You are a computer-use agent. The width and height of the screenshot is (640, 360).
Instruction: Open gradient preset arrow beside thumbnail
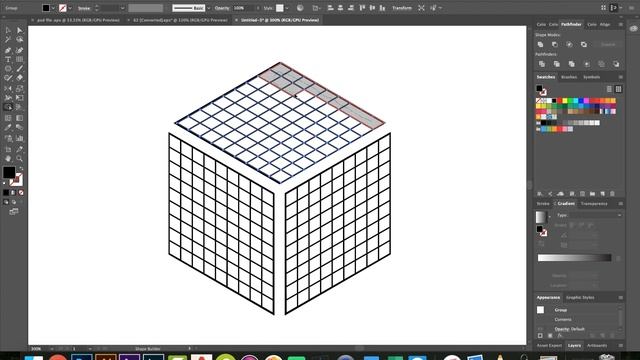[x=549, y=217]
